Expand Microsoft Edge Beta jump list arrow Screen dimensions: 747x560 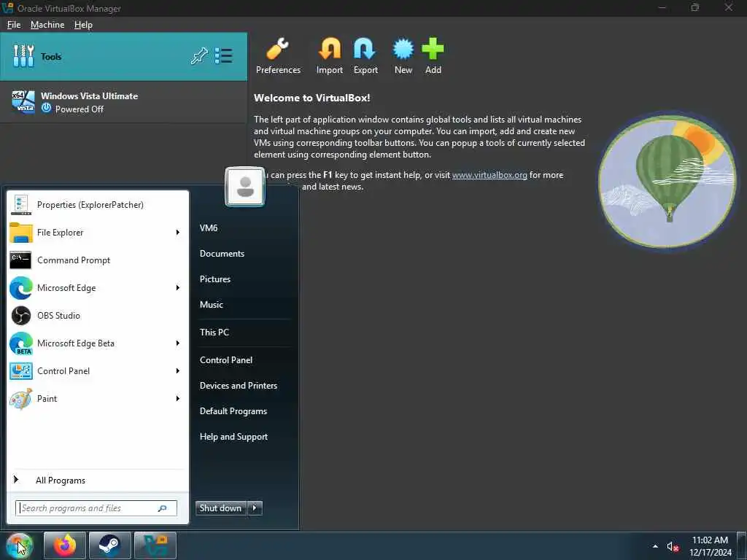pyautogui.click(x=178, y=343)
